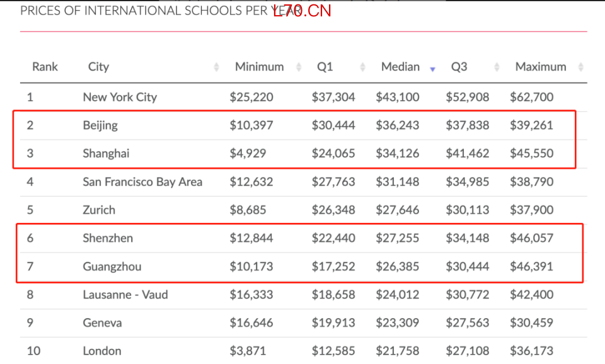Click the Guangzhou city entry
The width and height of the screenshot is (605, 364).
112,266
